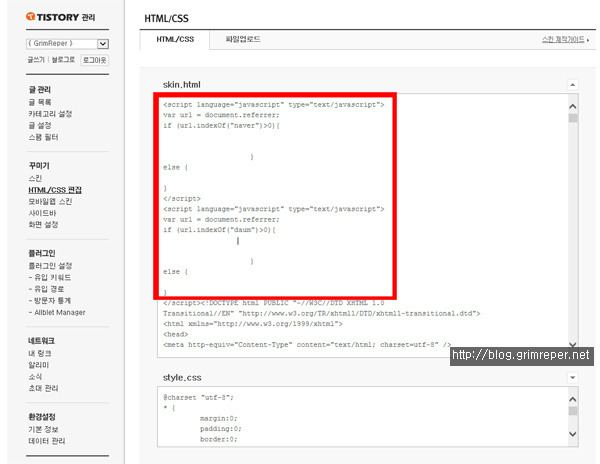This screenshot has height=464, width=600.
Task: Open 카테고리 설정 in sidebar
Action: coord(50,114)
